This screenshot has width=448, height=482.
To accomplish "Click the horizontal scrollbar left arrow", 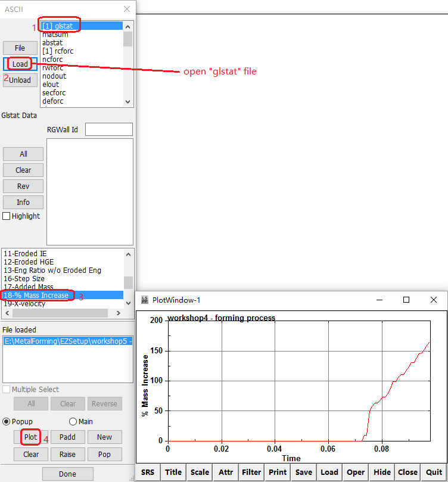I will [x=7, y=313].
